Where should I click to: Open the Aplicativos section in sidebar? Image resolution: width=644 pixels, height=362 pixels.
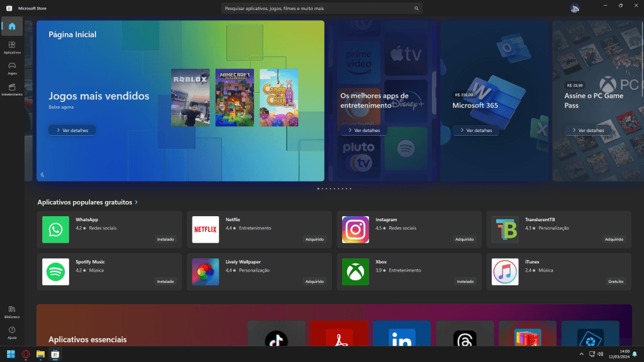(12, 47)
